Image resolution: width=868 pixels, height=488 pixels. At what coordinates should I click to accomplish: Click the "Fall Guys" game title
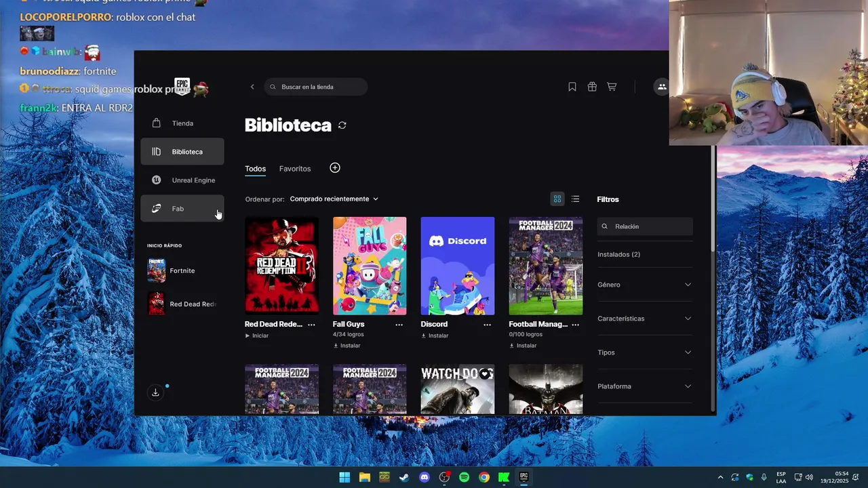click(349, 324)
